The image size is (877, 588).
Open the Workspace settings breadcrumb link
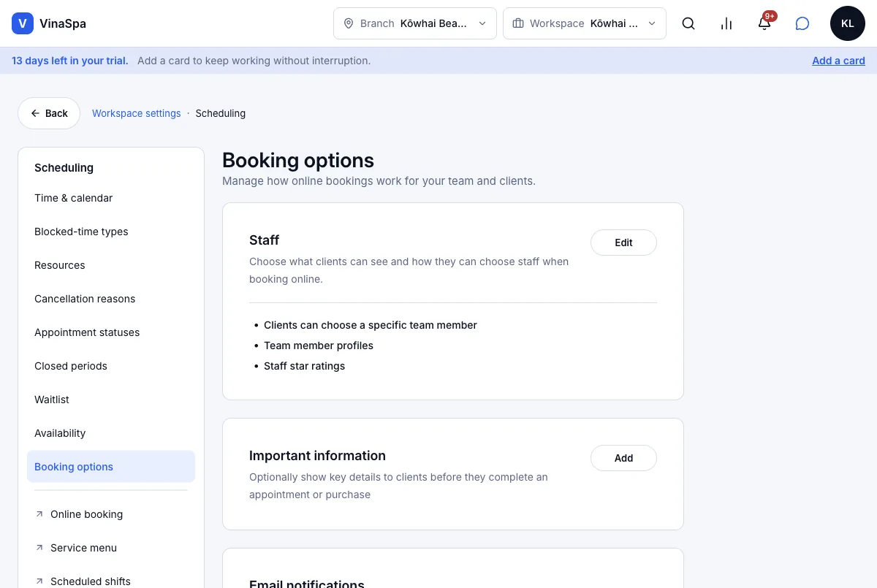[x=137, y=113]
